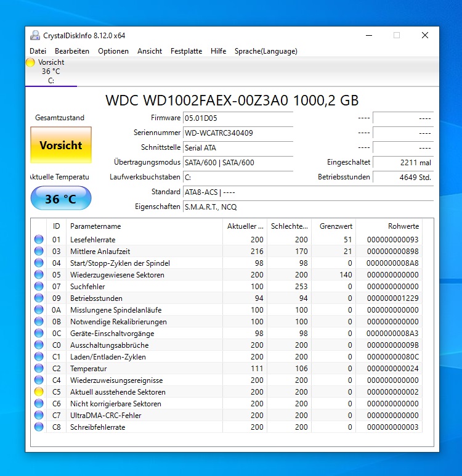The image size is (462, 476).
Task: Select the Mittlere Anlaufzeit parameter name
Action: click(x=100, y=252)
